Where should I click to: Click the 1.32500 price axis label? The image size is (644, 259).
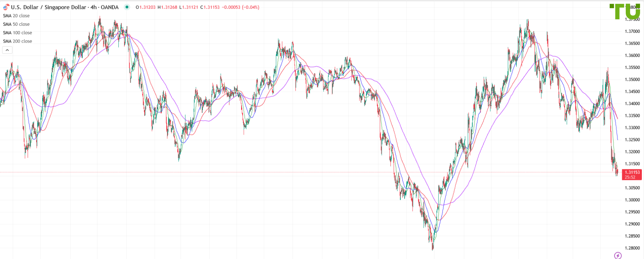632,140
